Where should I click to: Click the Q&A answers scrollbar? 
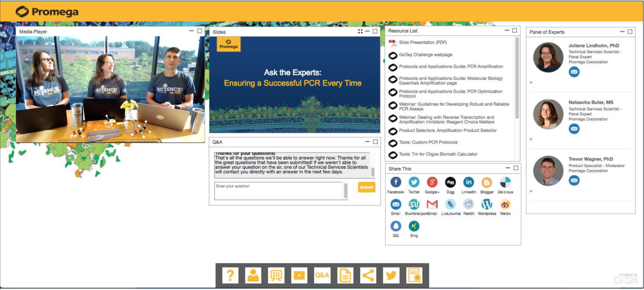[x=373, y=172]
